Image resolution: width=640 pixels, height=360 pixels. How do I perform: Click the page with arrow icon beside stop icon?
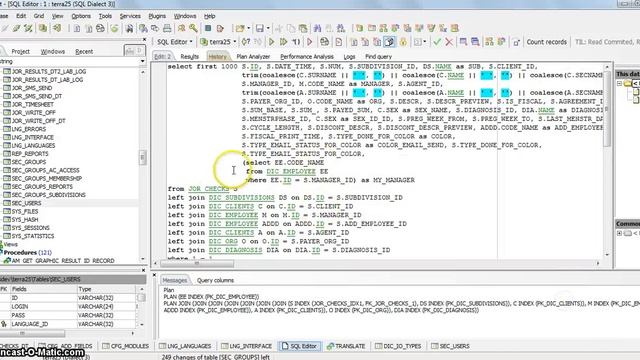pos(220,28)
